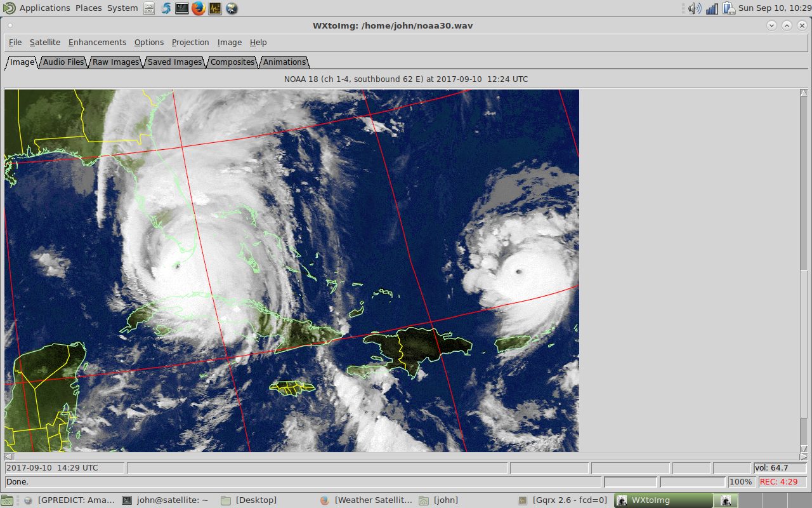812x508 pixels.
Task: Launch the blue swirl application in top panel
Action: pos(166,8)
